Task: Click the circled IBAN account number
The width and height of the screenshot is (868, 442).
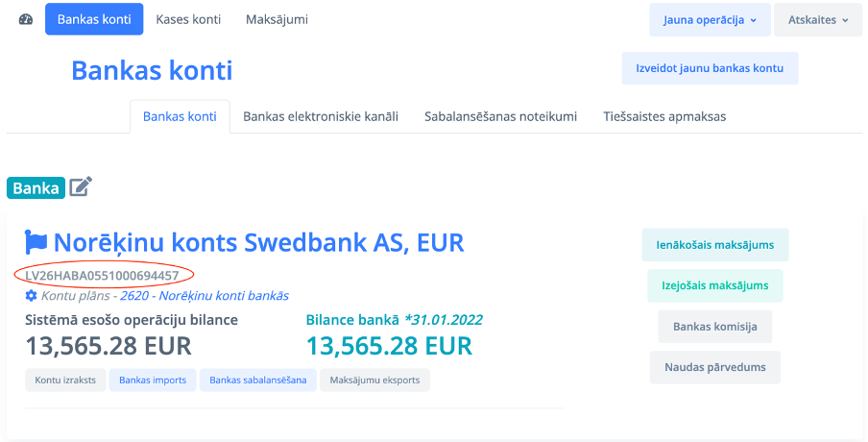Action: pos(102,276)
